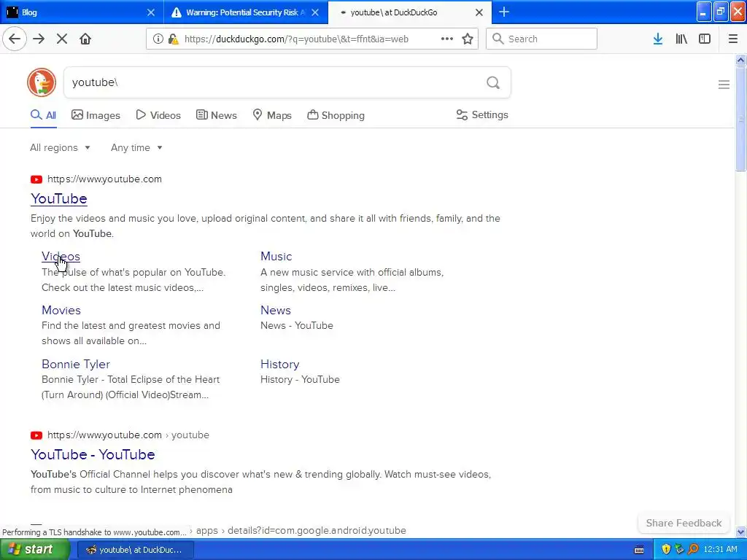Screen dimensions: 747x560
Task: Click the youtube\ at DuckDuc... taskbar button
Action: 135,550
